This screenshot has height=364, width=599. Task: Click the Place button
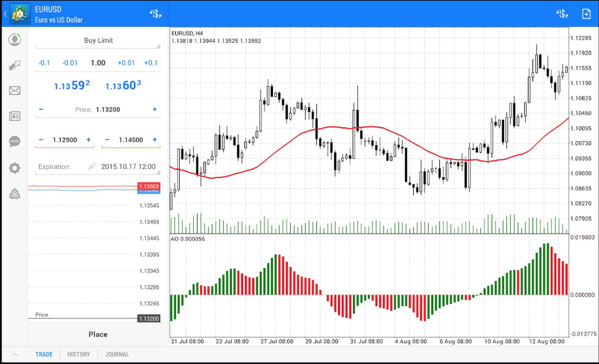click(98, 334)
